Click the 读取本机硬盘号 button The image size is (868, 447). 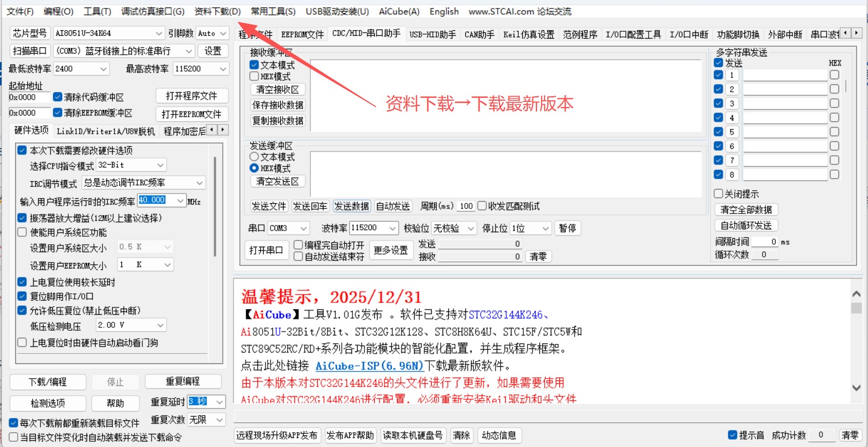(x=413, y=435)
